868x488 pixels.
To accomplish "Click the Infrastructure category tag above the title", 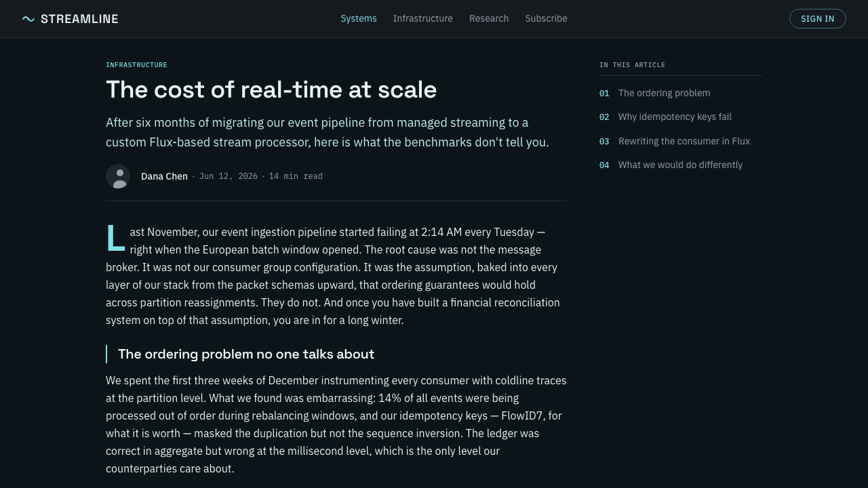I will 136,65.
